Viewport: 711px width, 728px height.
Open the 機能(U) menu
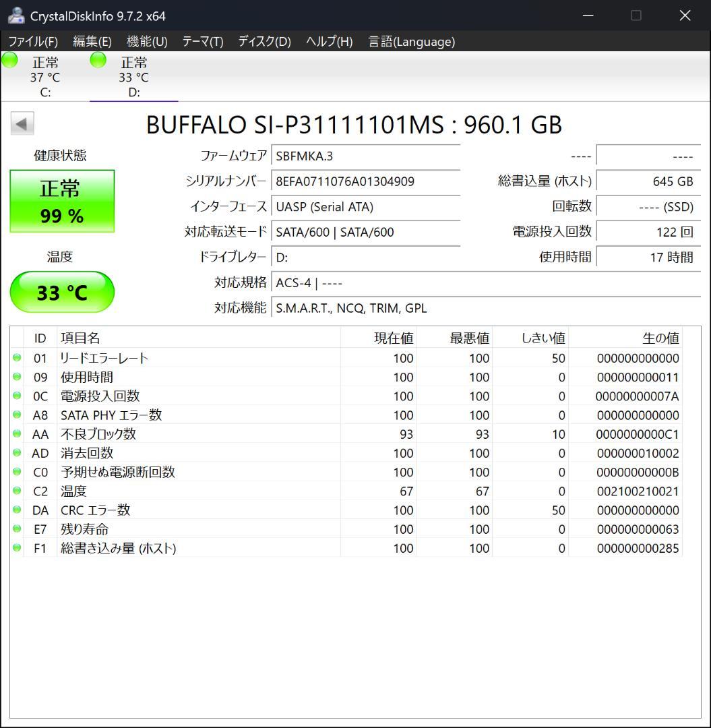pos(147,41)
